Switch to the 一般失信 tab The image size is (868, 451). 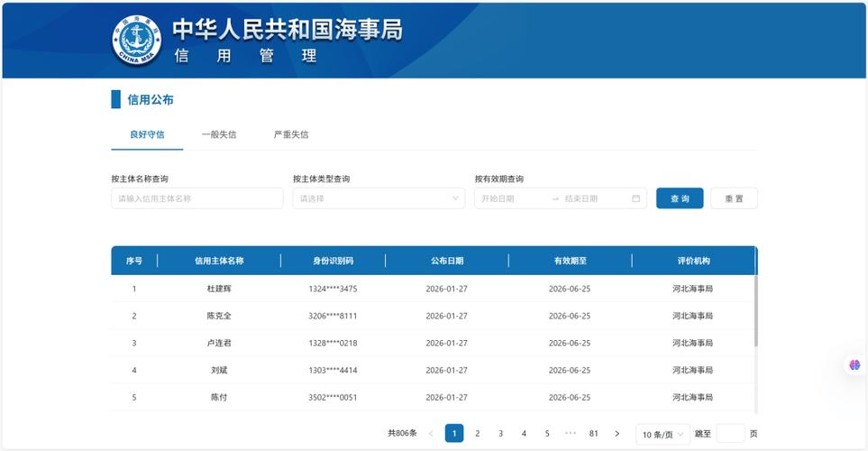(x=219, y=134)
